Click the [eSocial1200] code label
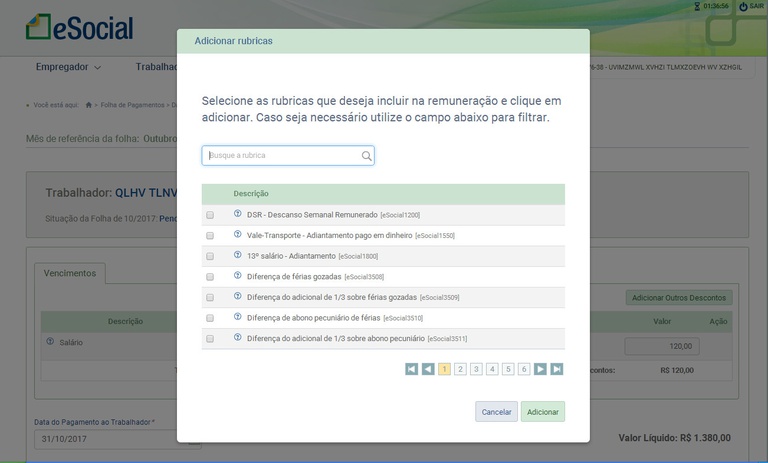The image size is (768, 463). tap(400, 215)
